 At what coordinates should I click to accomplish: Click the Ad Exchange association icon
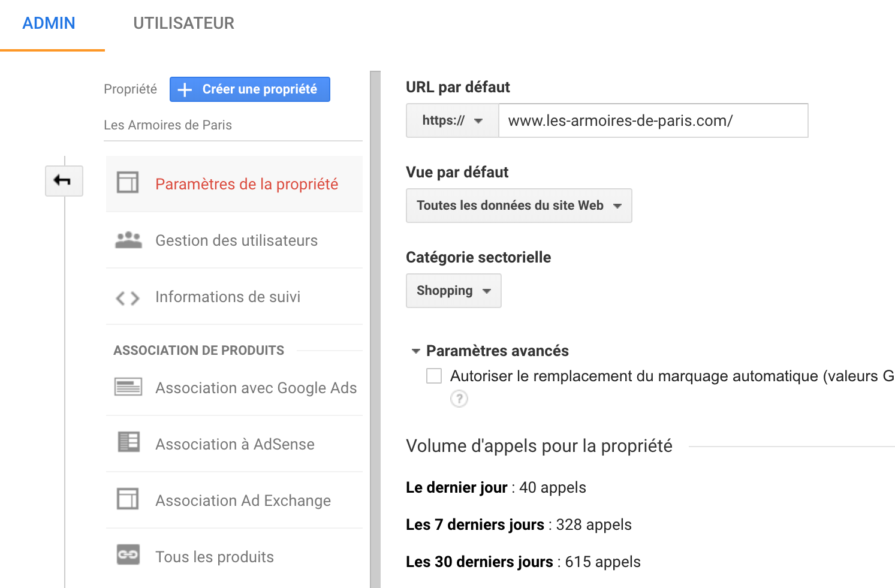click(128, 499)
